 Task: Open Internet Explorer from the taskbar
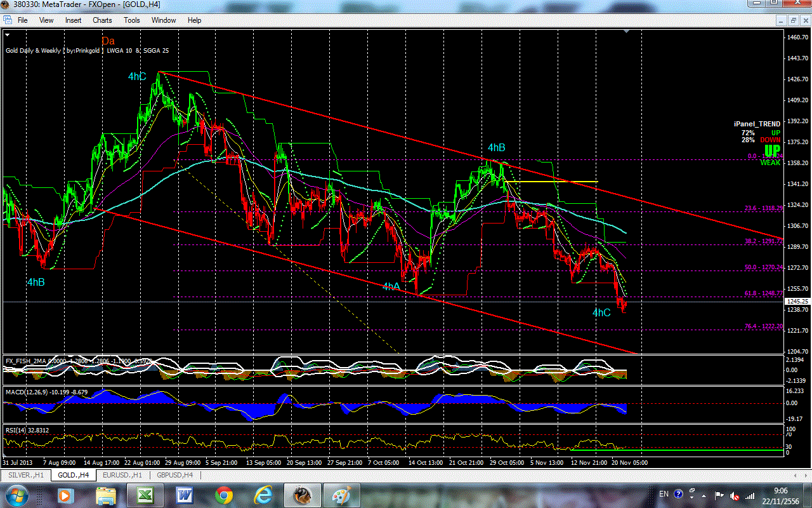[263, 495]
